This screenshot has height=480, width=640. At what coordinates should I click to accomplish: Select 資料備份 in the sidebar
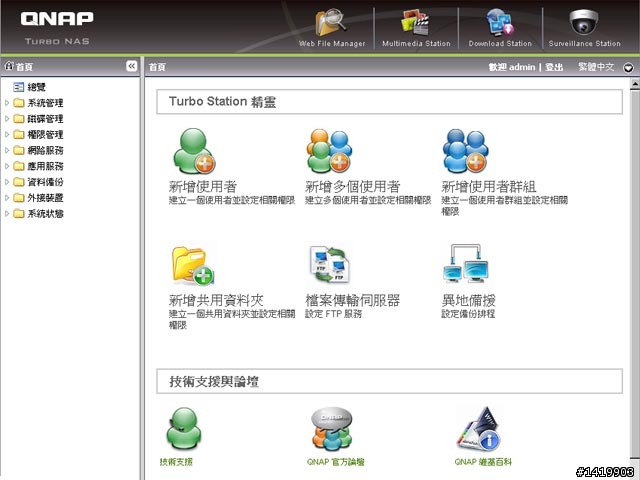pos(45,182)
